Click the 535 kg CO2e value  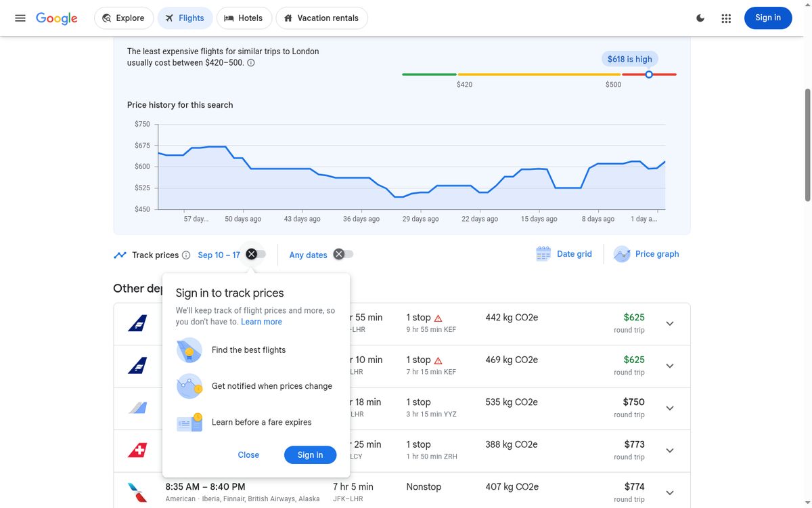pyautogui.click(x=512, y=402)
